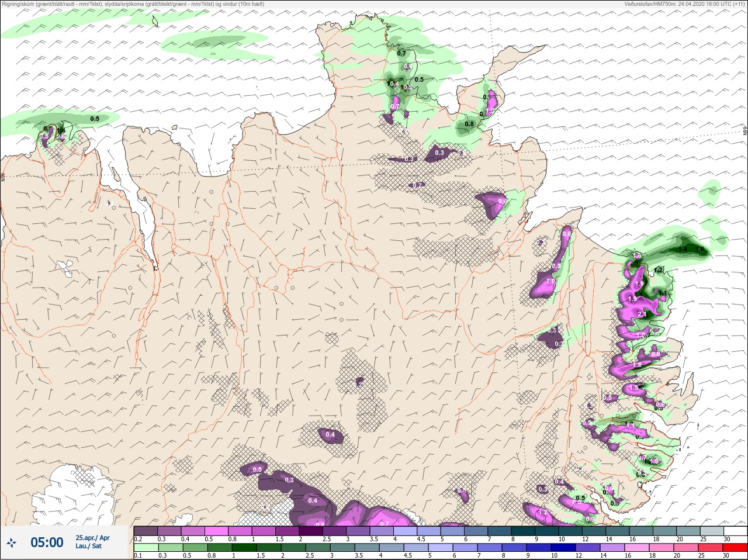Click upper legend swatch between 8 and 9
748x560 pixels.
coord(524,531)
